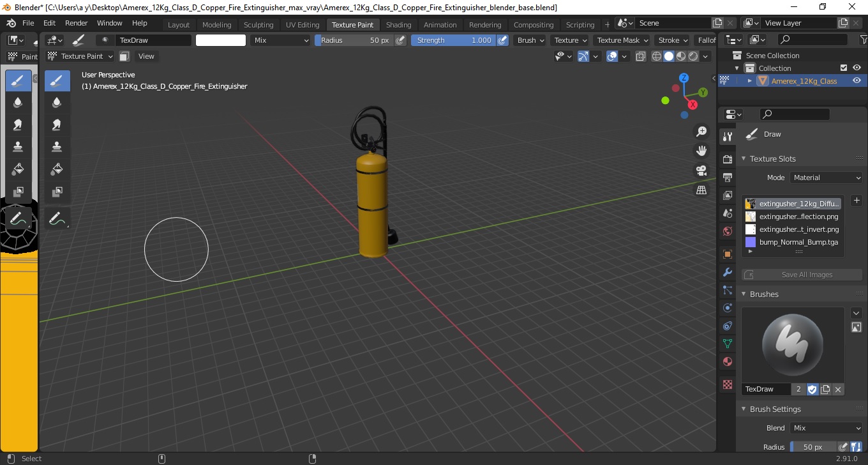Switch to the Shading workspace tab
The width and height of the screenshot is (868, 465).
click(x=398, y=25)
